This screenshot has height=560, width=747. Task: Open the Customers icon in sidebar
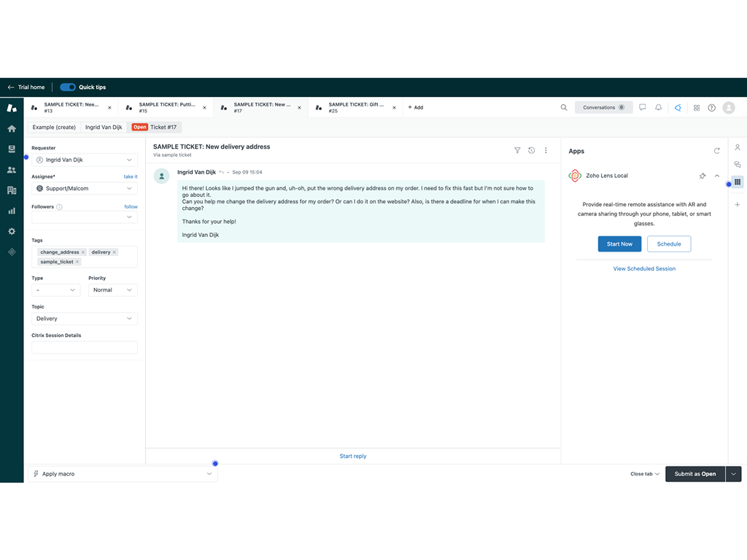click(12, 170)
